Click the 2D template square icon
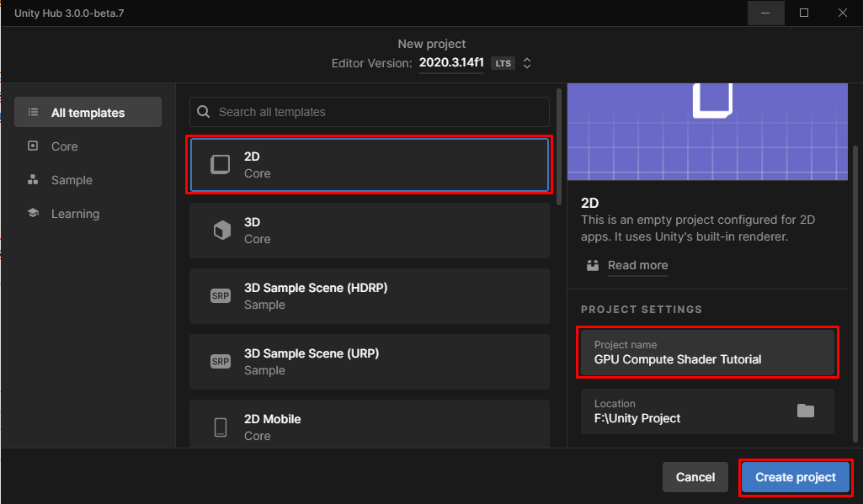Screen dimensions: 863x504 (220, 164)
